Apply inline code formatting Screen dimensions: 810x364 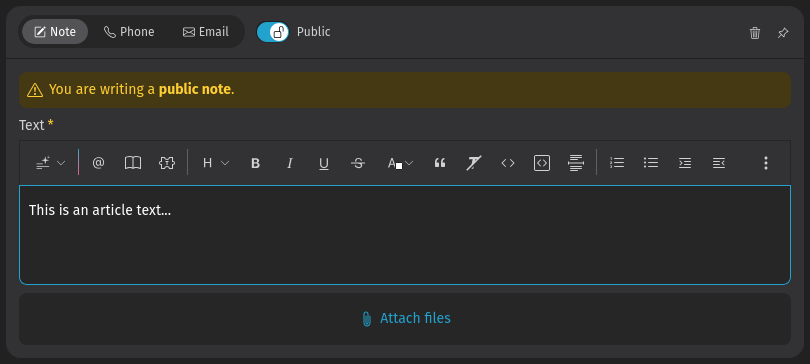tap(508, 163)
